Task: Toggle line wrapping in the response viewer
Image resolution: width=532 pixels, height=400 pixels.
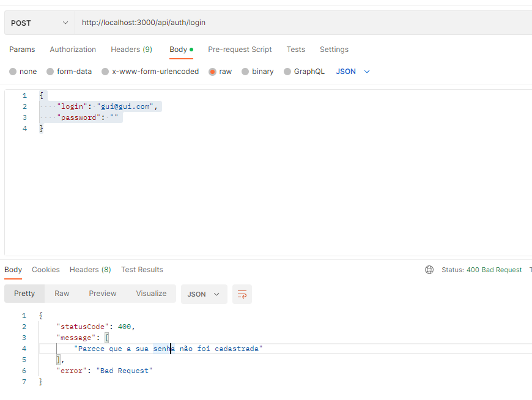Action: pyautogui.click(x=242, y=294)
